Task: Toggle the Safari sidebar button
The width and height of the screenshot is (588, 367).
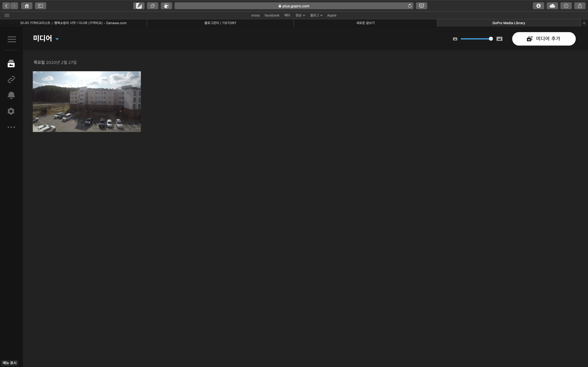Action: click(41, 6)
